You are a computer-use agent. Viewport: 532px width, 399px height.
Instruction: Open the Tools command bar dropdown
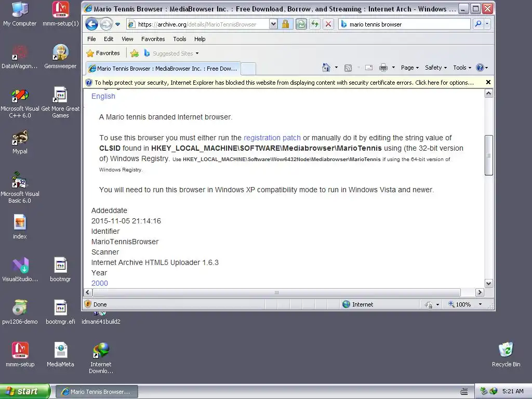tap(462, 68)
